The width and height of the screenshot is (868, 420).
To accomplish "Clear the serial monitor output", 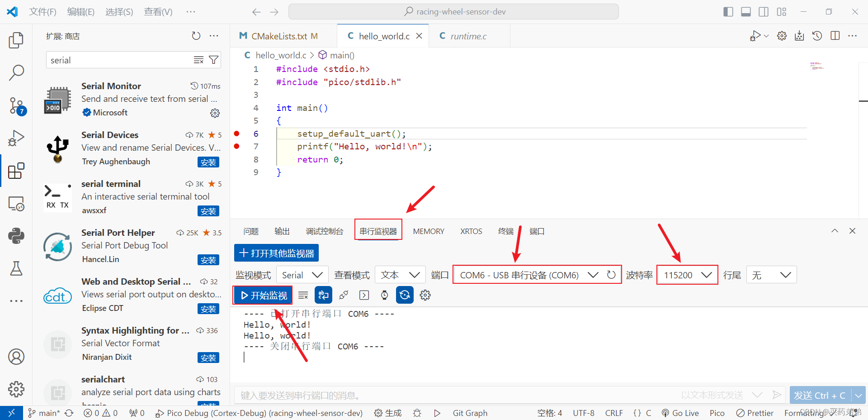I will pos(303,295).
